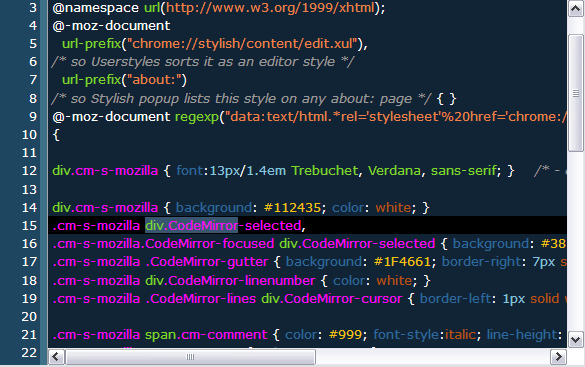This screenshot has width=585, height=367.
Task: Click the #112435 color value
Action: coord(292,208)
